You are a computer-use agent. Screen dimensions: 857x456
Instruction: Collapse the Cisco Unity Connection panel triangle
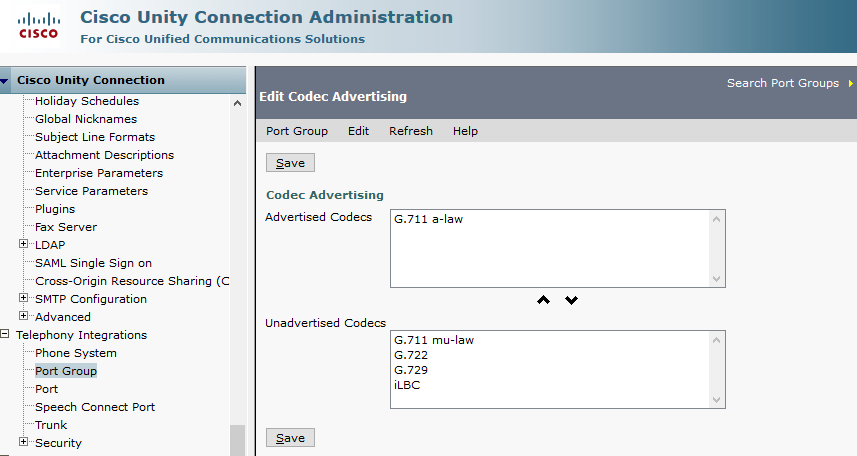coord(4,81)
